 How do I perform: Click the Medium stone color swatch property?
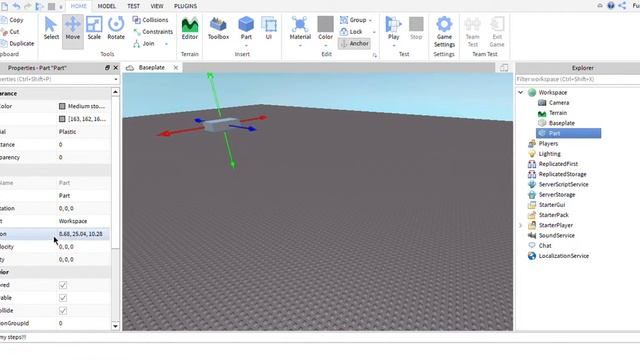point(62,106)
